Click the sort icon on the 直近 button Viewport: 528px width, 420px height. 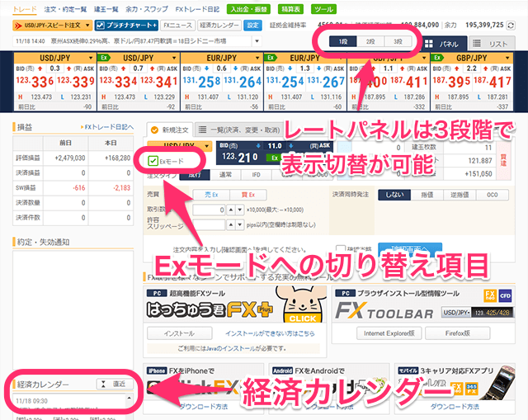(103, 384)
